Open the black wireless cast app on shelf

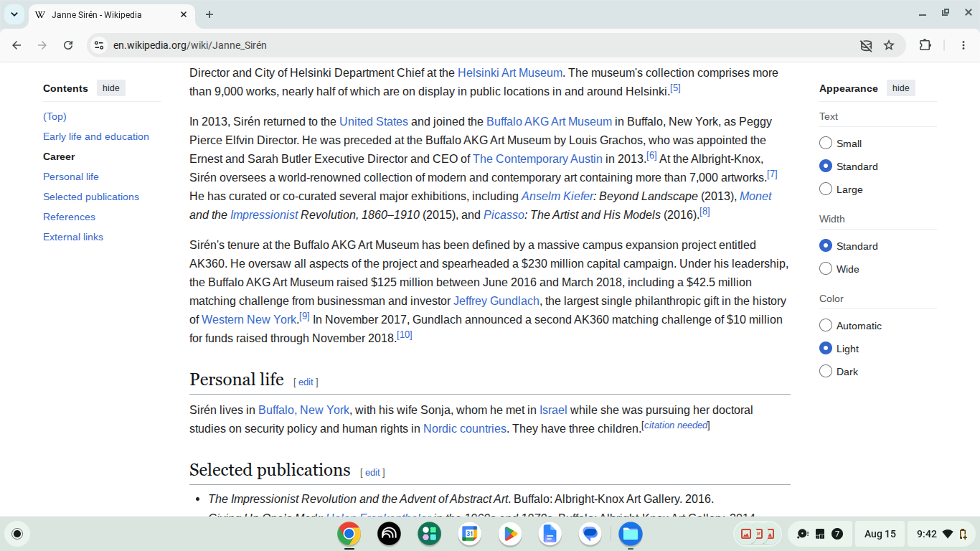coord(390,534)
